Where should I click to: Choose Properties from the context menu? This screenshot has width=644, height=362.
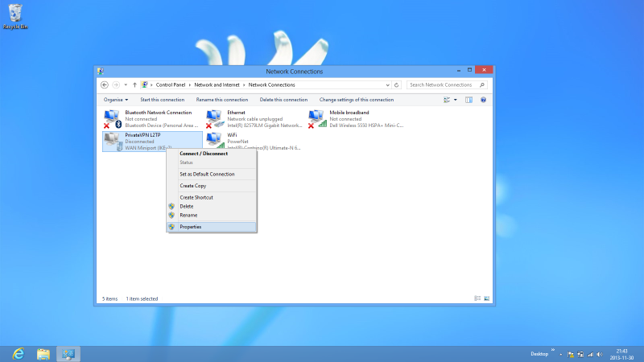click(x=191, y=227)
